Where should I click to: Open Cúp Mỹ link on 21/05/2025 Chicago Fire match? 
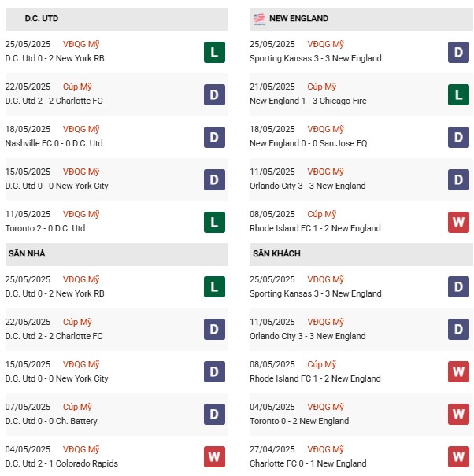click(x=321, y=87)
